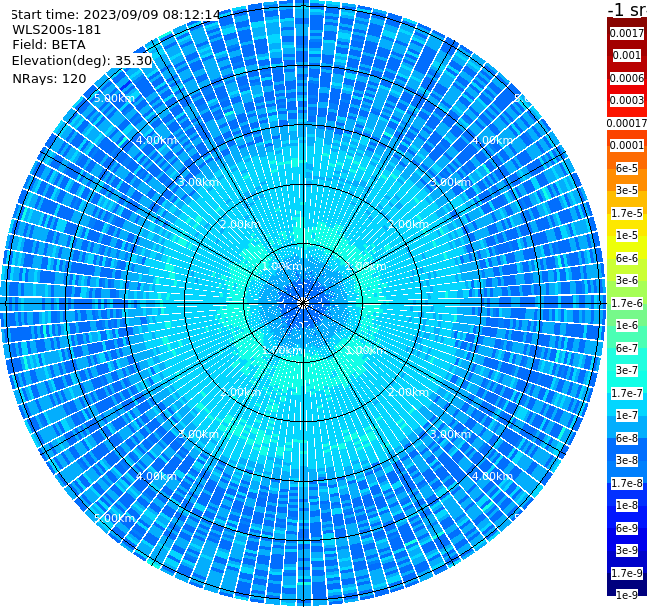The height and width of the screenshot is (607, 647).
Task: Click the lower-right 1.00km range label
Action: click(366, 350)
